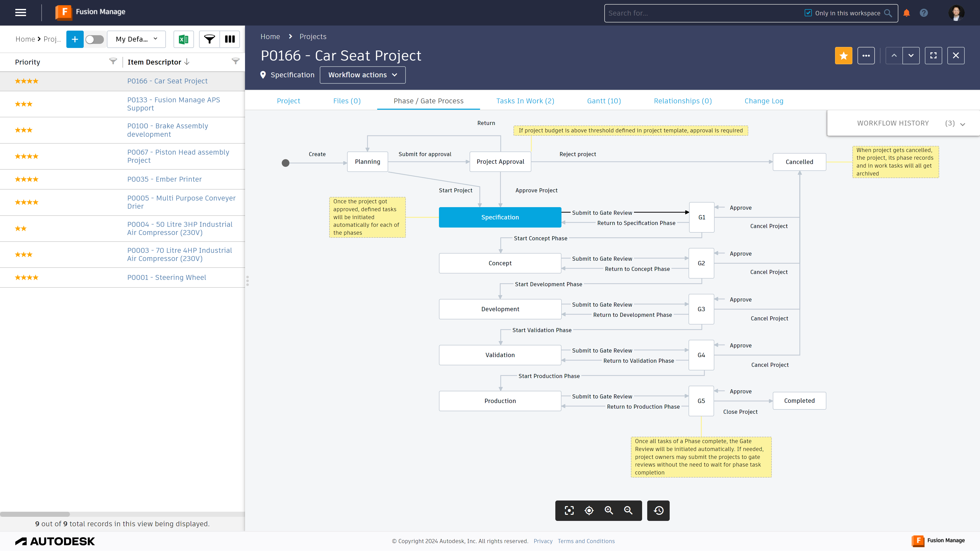The image size is (980, 551).
Task: Export the project list to Excel
Action: (184, 39)
